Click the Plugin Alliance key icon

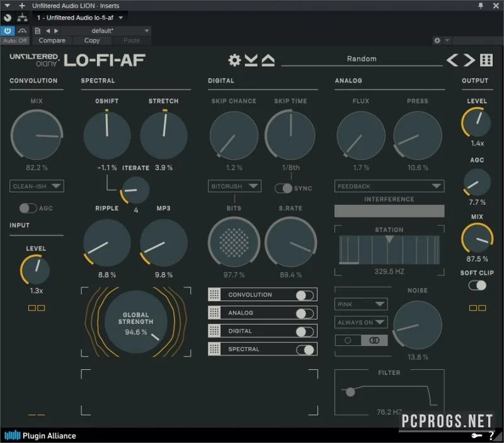tap(477, 435)
